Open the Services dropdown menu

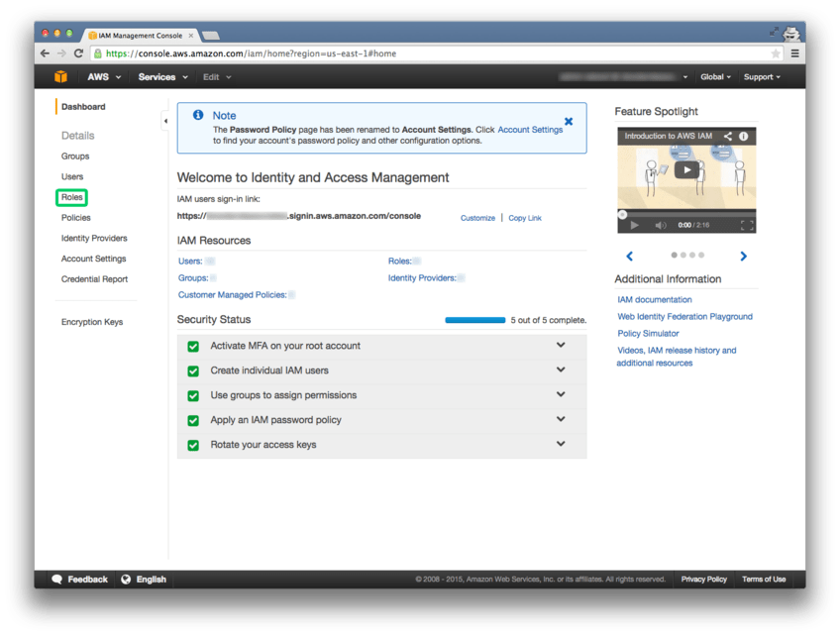[162, 77]
